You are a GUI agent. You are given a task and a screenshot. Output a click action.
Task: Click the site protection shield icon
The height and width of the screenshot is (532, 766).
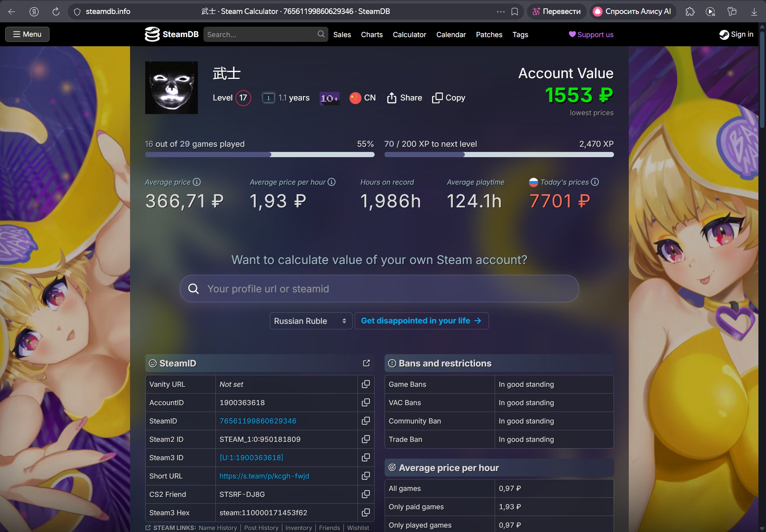pyautogui.click(x=77, y=12)
